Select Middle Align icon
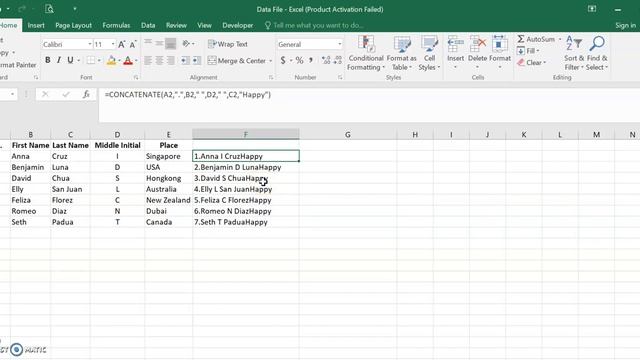The image size is (640, 360). point(159,43)
